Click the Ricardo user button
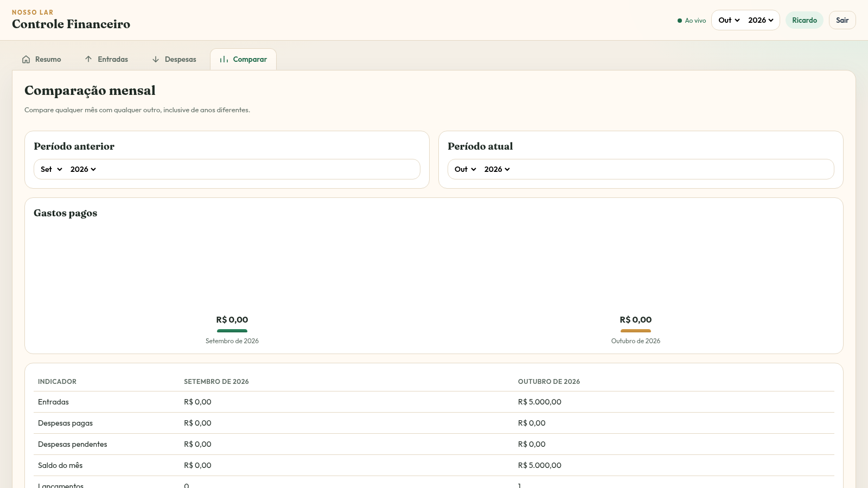This screenshot has width=868, height=488. point(805,20)
